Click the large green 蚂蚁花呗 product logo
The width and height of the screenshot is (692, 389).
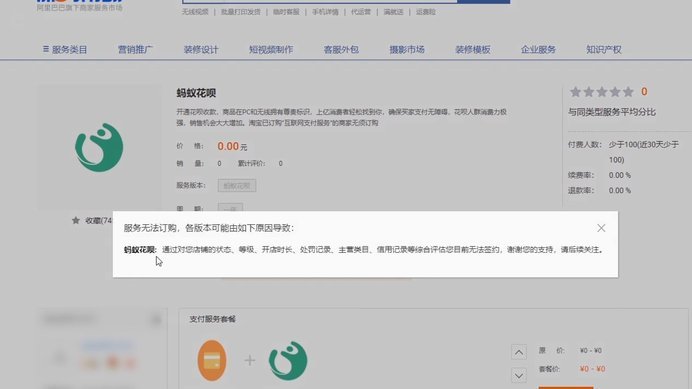tap(99, 147)
